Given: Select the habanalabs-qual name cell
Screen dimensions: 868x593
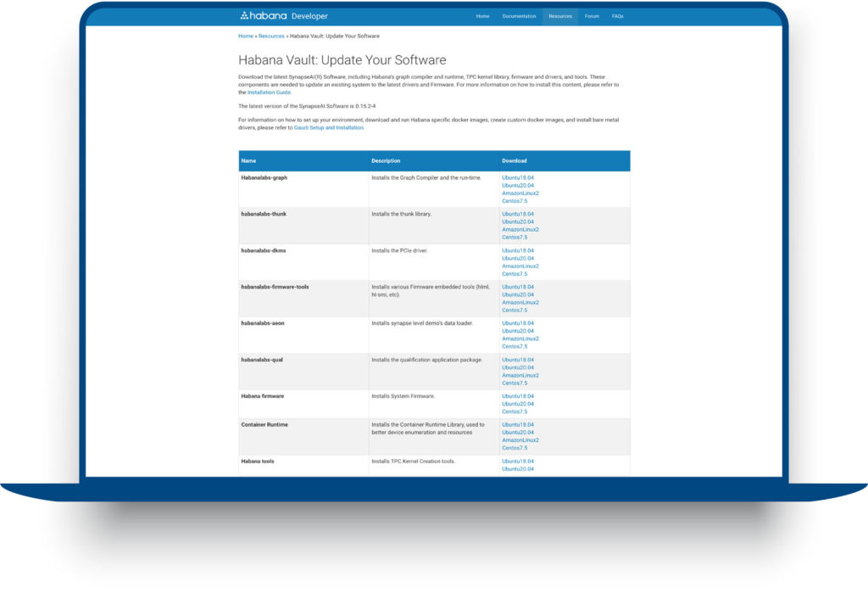Looking at the screenshot, I should coord(303,372).
